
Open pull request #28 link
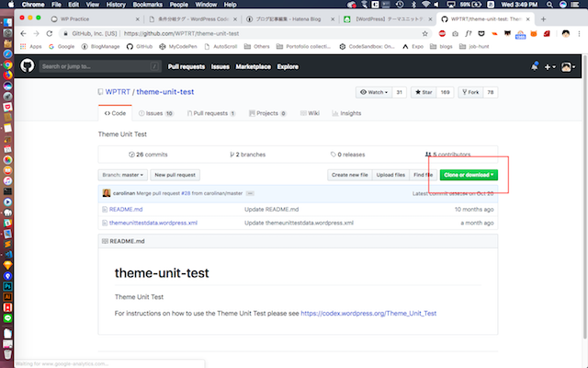(186, 193)
